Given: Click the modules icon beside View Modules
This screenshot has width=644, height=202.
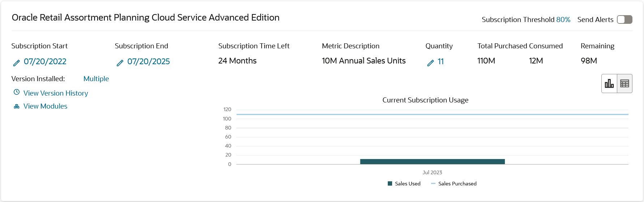Looking at the screenshot, I should [x=17, y=106].
